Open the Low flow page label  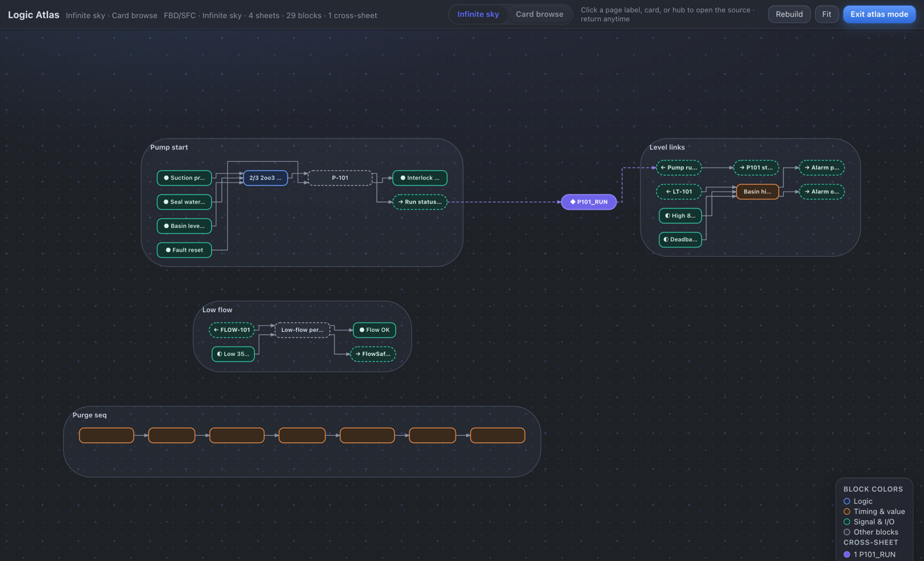(x=218, y=309)
